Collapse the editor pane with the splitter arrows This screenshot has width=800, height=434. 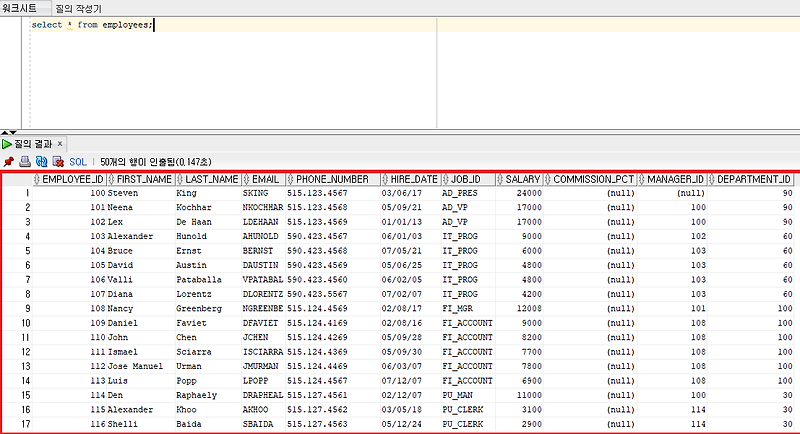point(9,133)
